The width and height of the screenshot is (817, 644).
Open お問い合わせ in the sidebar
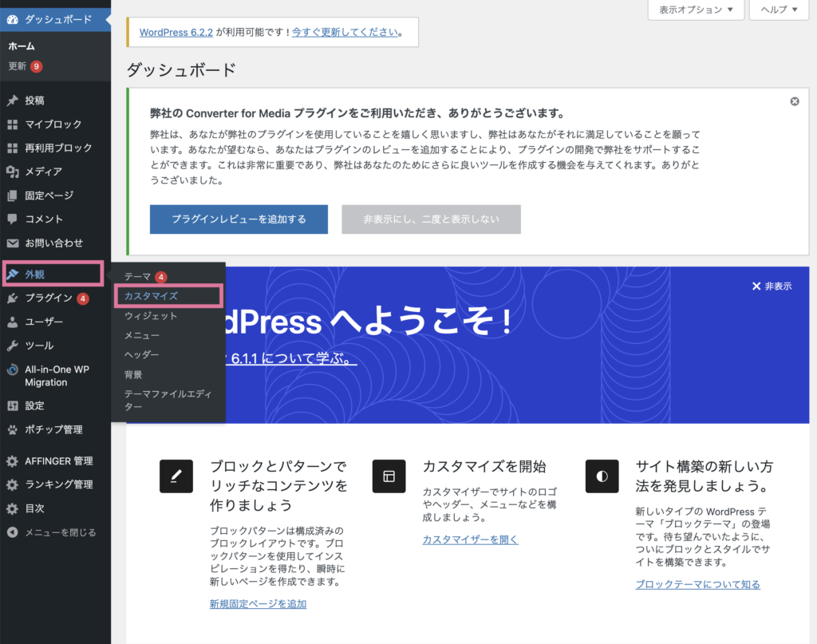(55, 243)
